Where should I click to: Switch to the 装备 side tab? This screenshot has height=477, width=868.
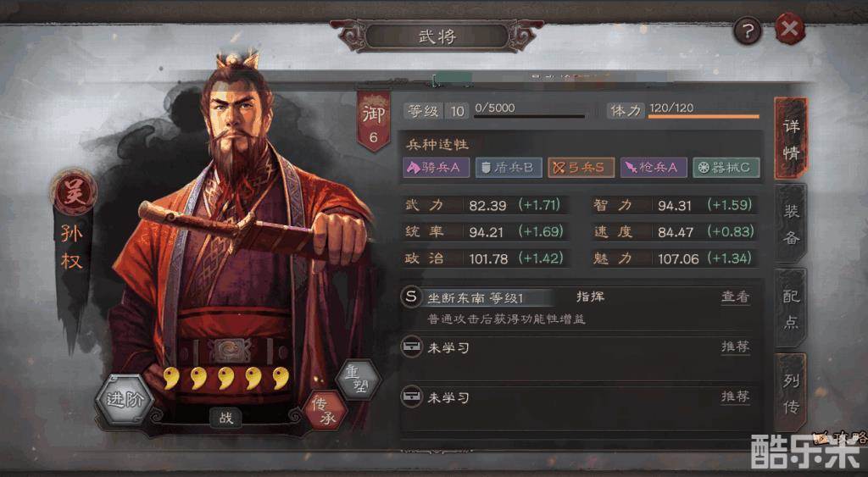791,224
